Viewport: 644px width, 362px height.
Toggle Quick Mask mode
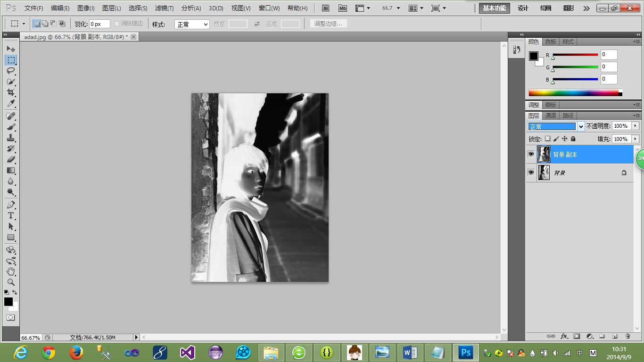[x=11, y=318]
